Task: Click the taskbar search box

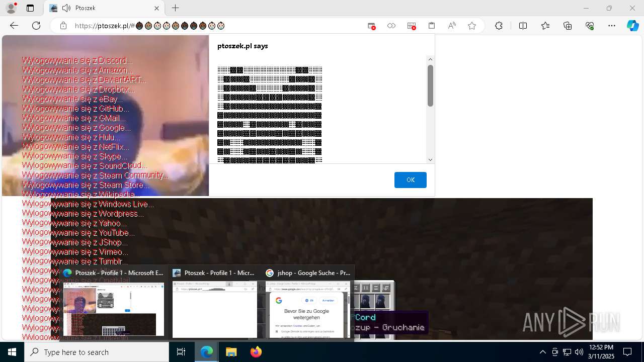Action: click(97, 352)
